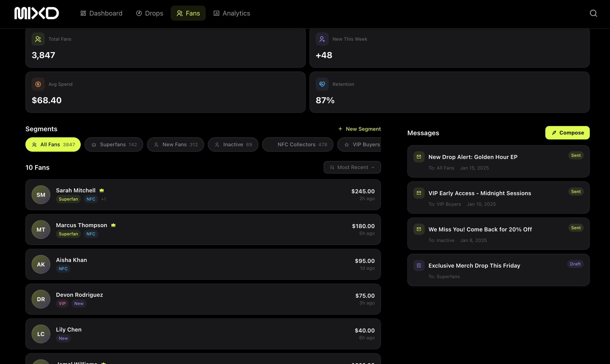Click Sarah Mitchell's crown icon
This screenshot has width=610, height=364.
click(x=102, y=190)
